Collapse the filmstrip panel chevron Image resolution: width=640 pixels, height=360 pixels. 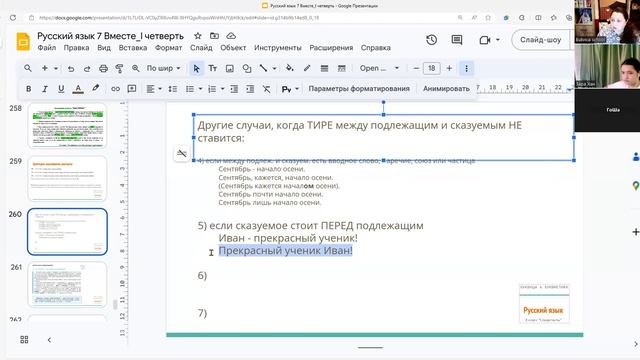(x=49, y=340)
